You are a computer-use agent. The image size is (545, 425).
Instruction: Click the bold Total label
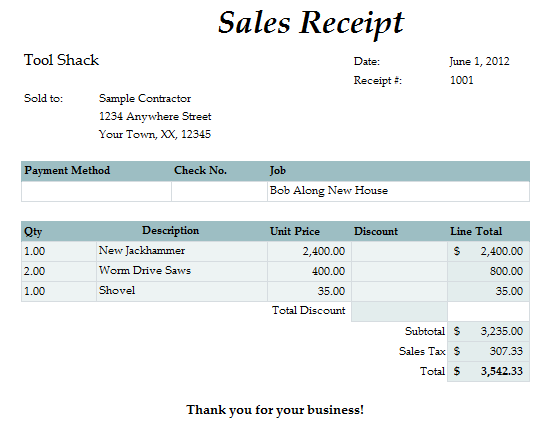(x=432, y=371)
